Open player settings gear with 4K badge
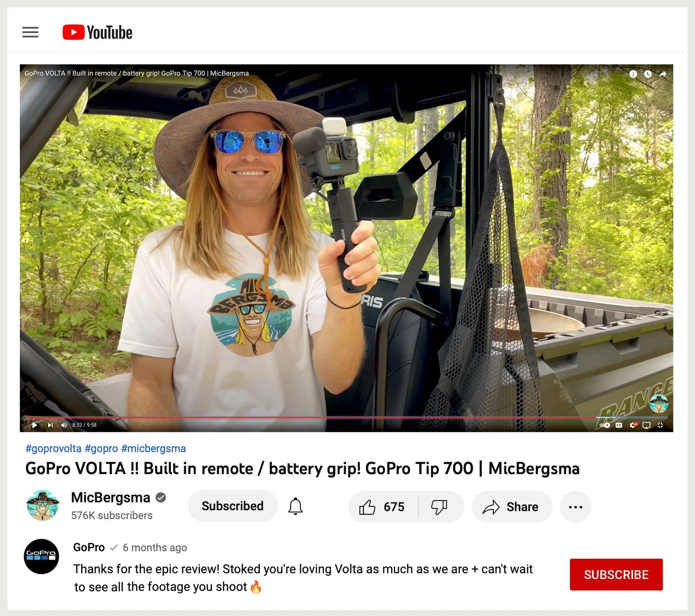 tap(633, 425)
